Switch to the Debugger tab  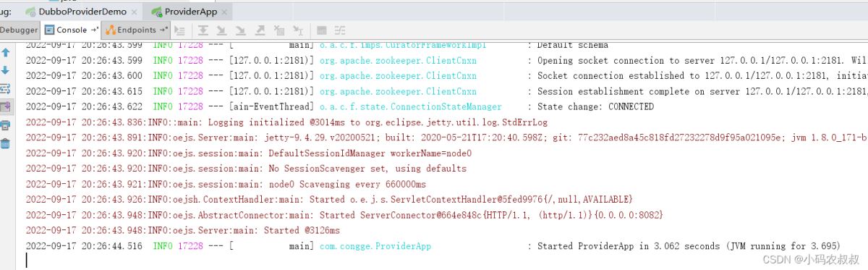[20, 30]
